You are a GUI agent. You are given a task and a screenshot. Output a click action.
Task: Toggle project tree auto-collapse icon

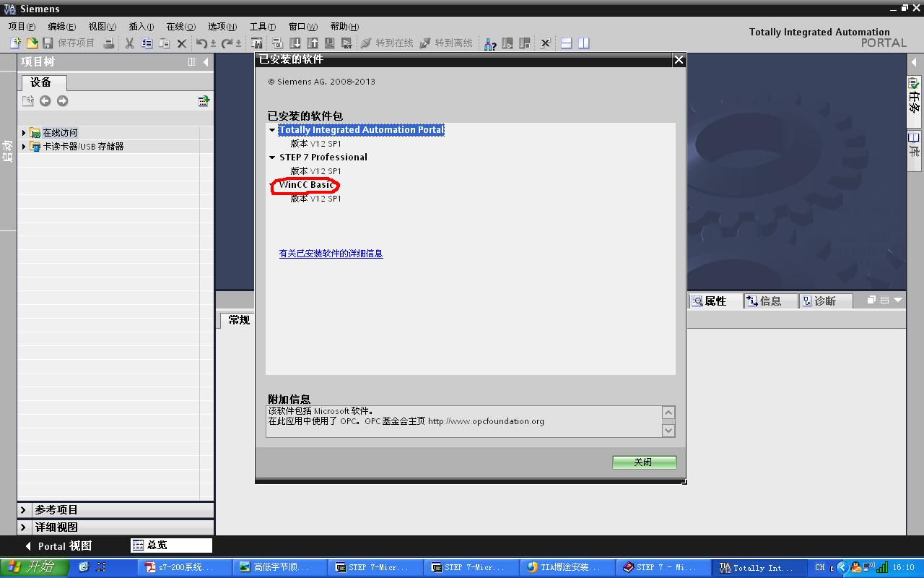point(191,62)
